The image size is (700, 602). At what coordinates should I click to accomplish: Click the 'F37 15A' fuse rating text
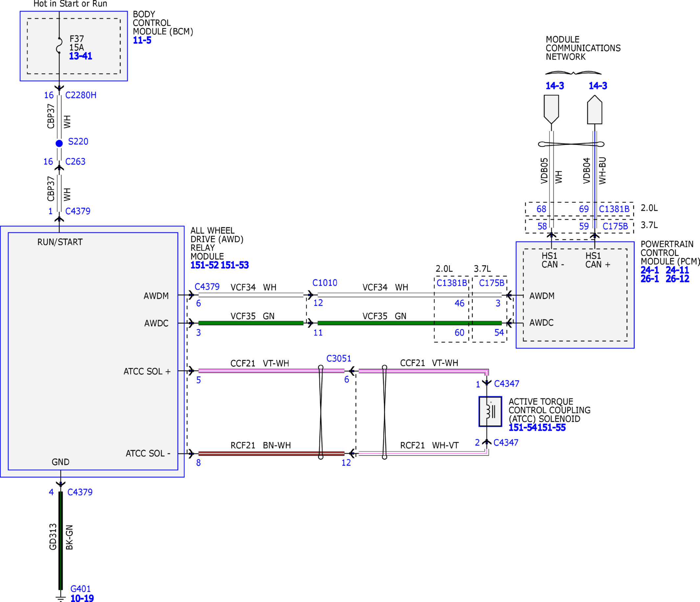[77, 43]
